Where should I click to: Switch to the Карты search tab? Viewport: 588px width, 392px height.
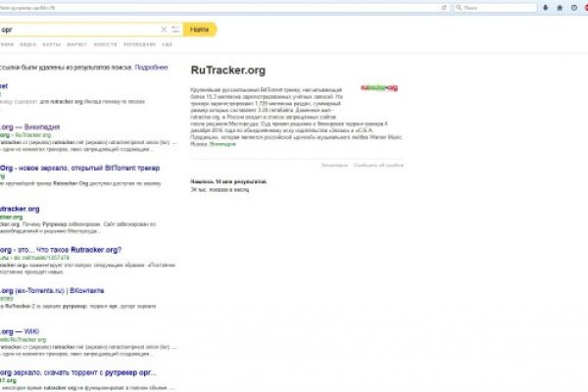(x=49, y=44)
